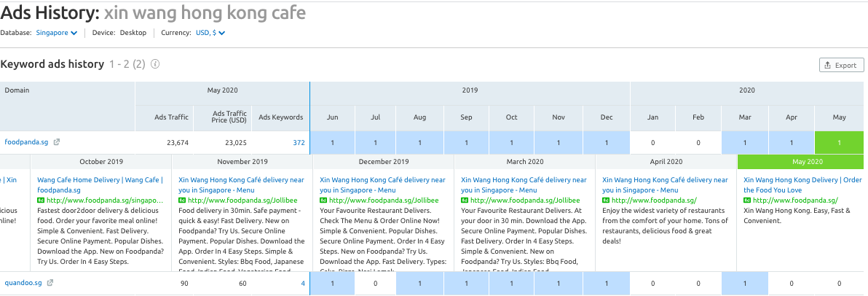Click May 2020 ad URL www.foodpanda.sg/
868x296 pixels.
pyautogui.click(x=795, y=200)
